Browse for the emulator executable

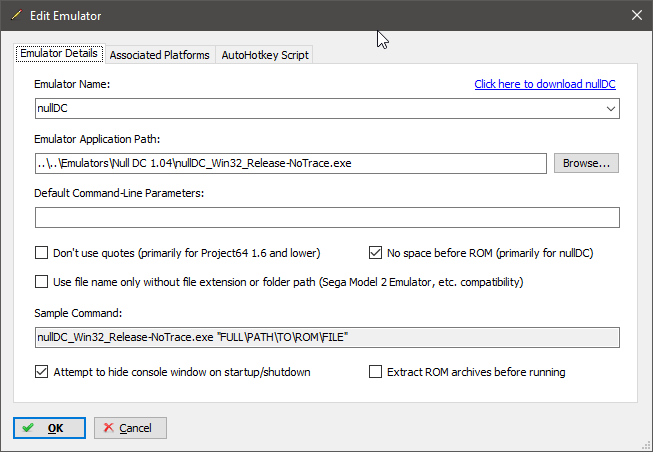tap(586, 163)
